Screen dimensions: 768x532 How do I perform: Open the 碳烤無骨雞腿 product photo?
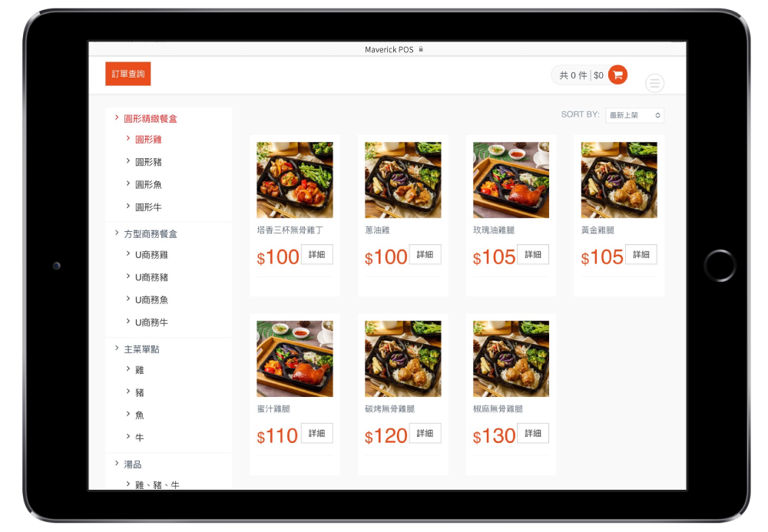click(402, 359)
